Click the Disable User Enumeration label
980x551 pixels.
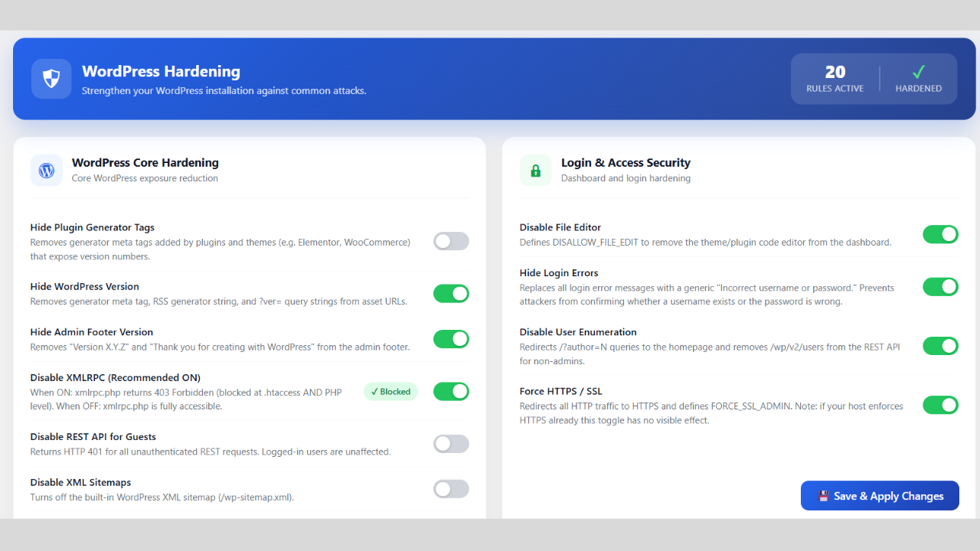(x=578, y=332)
